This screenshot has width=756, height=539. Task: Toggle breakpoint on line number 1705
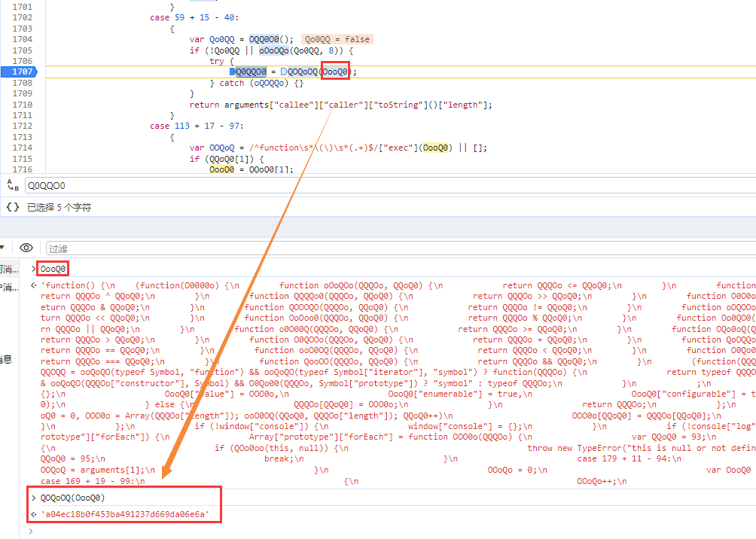(x=23, y=50)
